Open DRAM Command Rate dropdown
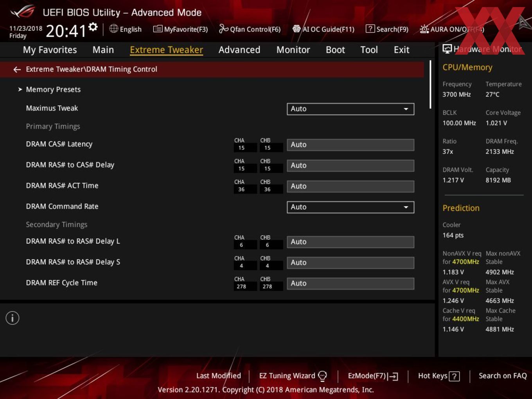532x399 pixels. 350,207
